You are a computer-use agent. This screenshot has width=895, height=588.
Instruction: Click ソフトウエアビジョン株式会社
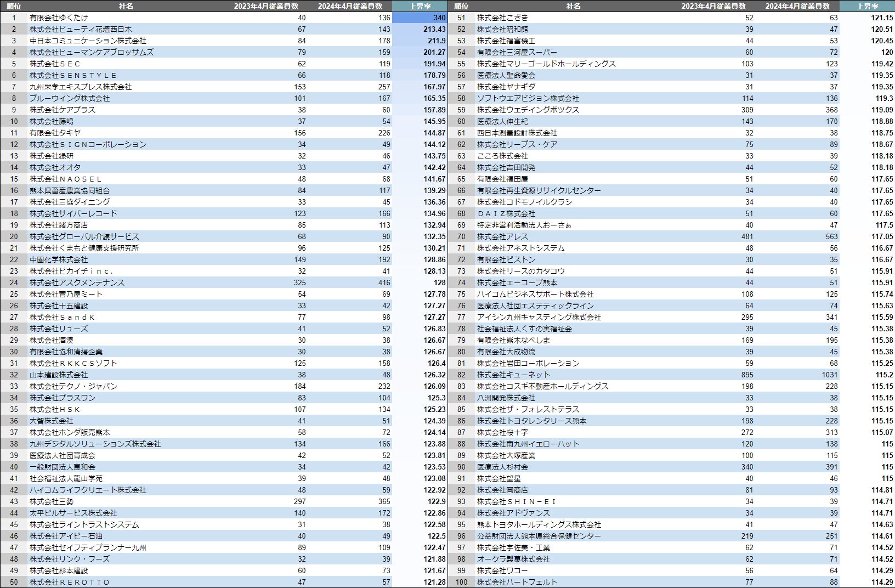click(528, 98)
